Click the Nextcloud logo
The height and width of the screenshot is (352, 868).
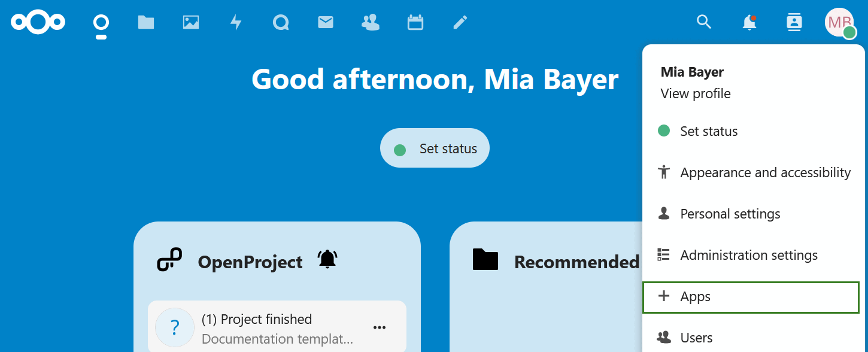pyautogui.click(x=38, y=22)
